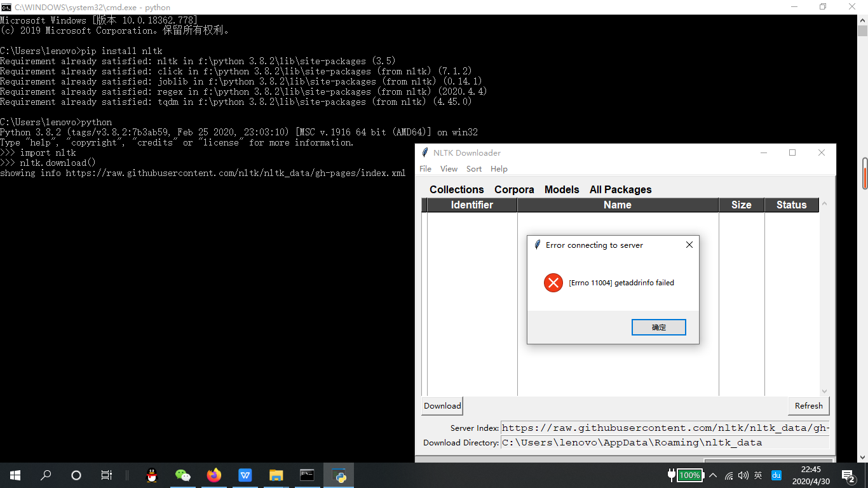Image resolution: width=868 pixels, height=488 pixels.
Task: Open taskbar search magnifier
Action: [x=46, y=475]
